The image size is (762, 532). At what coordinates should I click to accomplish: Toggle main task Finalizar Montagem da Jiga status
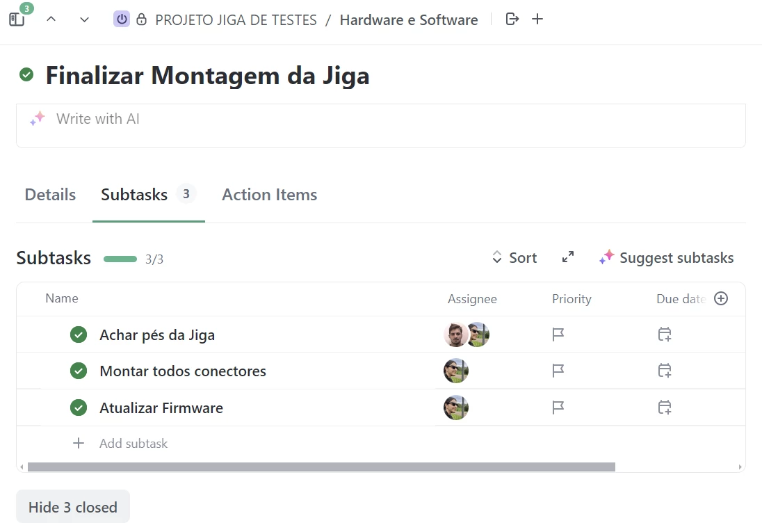pos(26,75)
